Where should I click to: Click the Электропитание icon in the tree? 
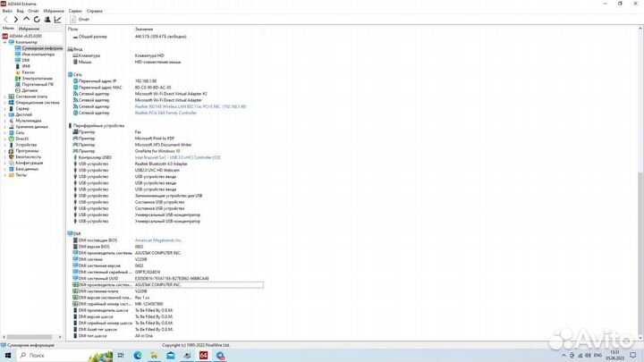click(x=18, y=79)
